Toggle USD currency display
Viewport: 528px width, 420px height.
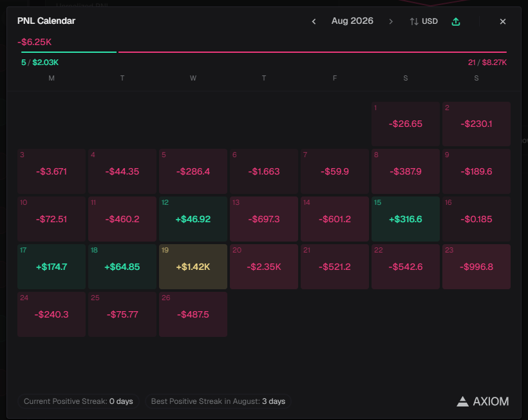424,21
